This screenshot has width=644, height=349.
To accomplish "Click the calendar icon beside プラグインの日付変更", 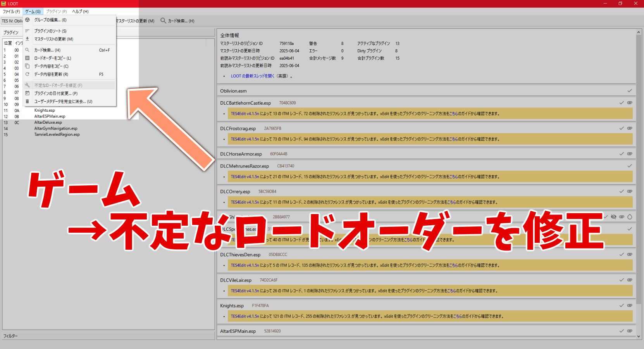I will click(x=28, y=93).
